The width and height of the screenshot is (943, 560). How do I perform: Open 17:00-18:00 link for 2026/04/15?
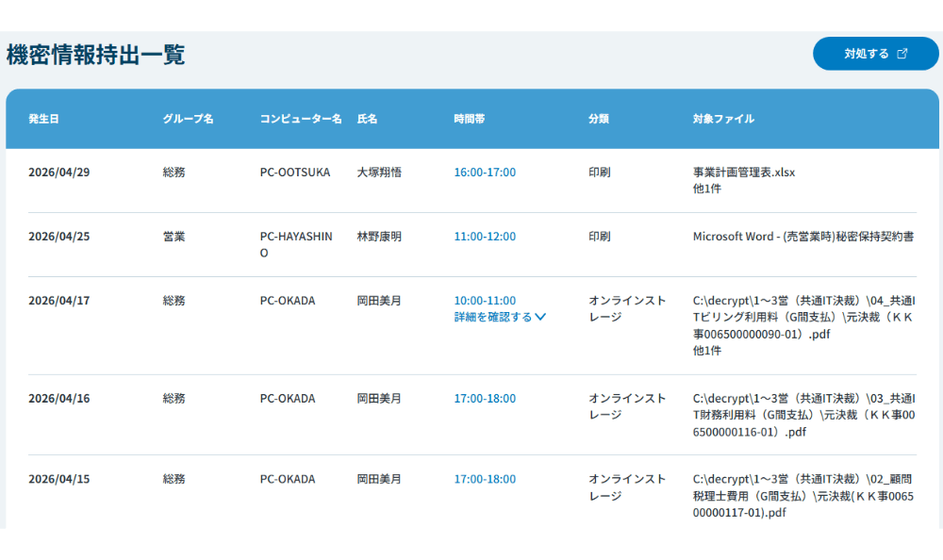click(x=485, y=479)
